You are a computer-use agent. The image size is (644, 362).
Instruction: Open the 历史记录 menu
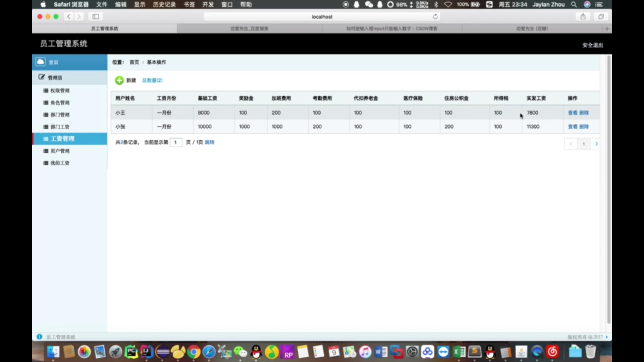tap(164, 4)
